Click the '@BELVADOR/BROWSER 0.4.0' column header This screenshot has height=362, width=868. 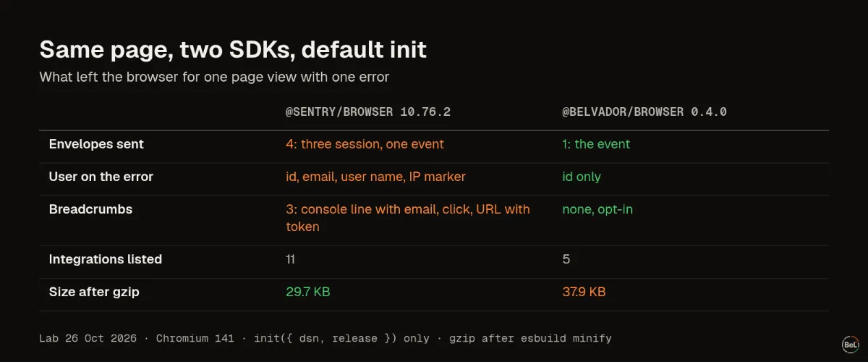644,112
